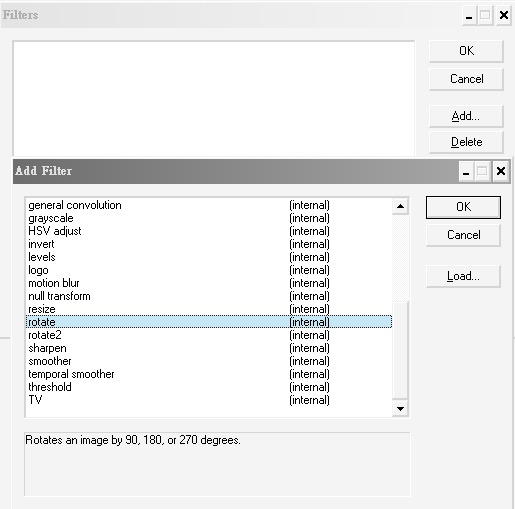Select the null transform filter
Viewport: 515px width, 509px height.
209,296
